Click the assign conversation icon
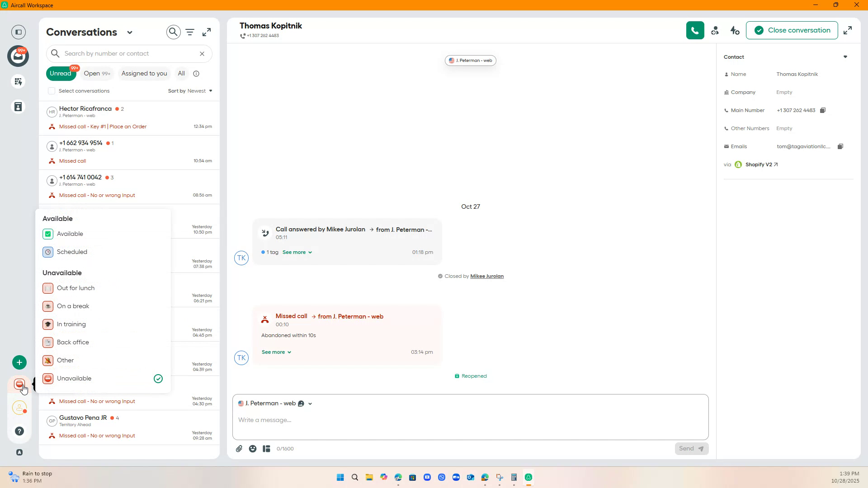The height and width of the screenshot is (488, 868). tap(715, 30)
